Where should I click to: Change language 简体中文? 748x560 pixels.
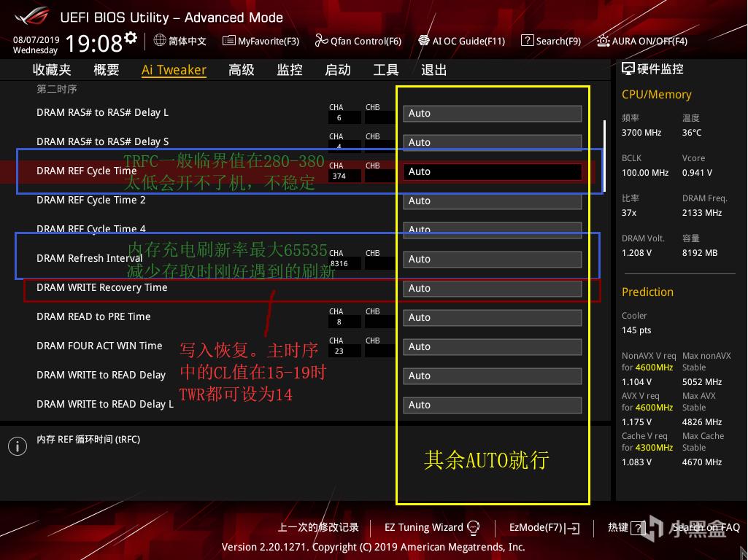coord(188,41)
